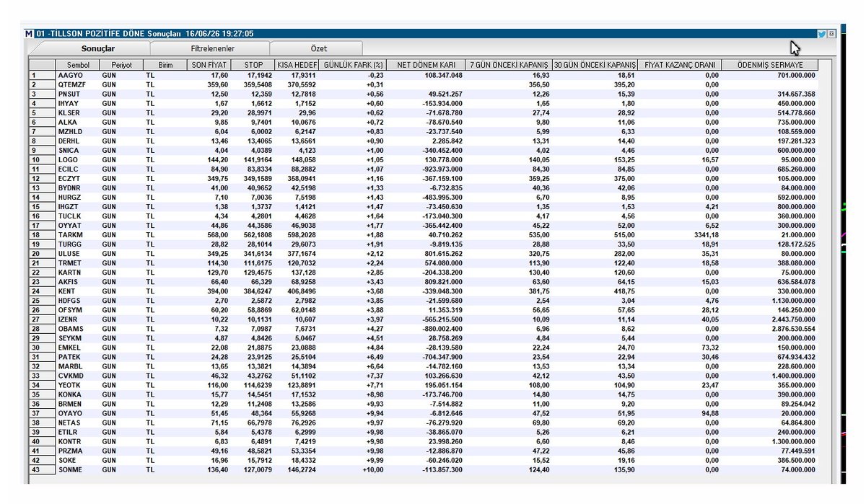Select the PNSUT symbol cell
866x504 pixels.
pos(78,94)
